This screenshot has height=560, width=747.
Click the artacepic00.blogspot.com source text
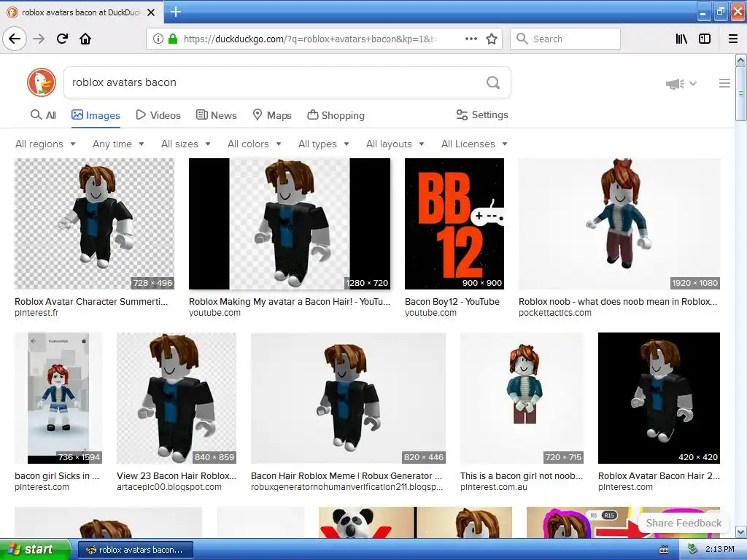[169, 487]
